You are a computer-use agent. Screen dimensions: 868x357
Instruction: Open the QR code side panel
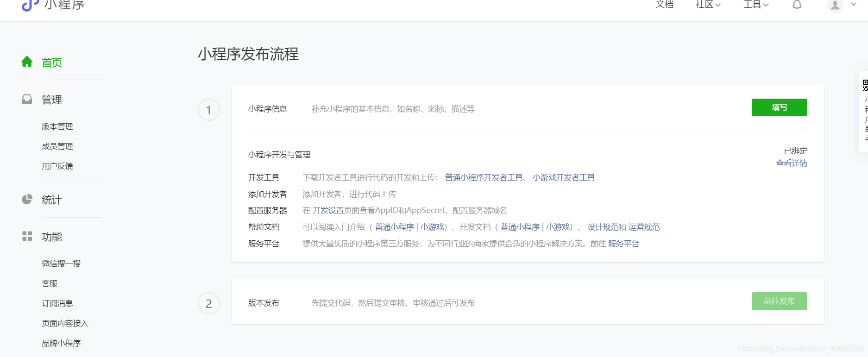[864, 111]
